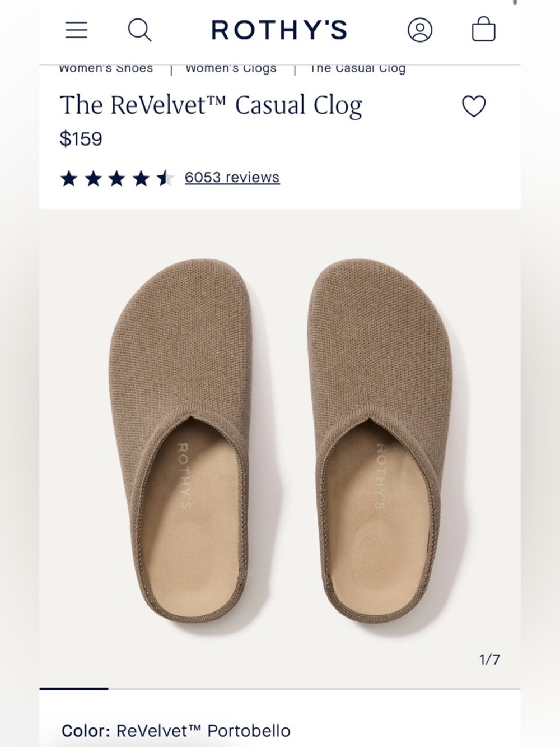This screenshot has width=560, height=747.
Task: Click the heart wishlist icon
Action: click(x=474, y=106)
